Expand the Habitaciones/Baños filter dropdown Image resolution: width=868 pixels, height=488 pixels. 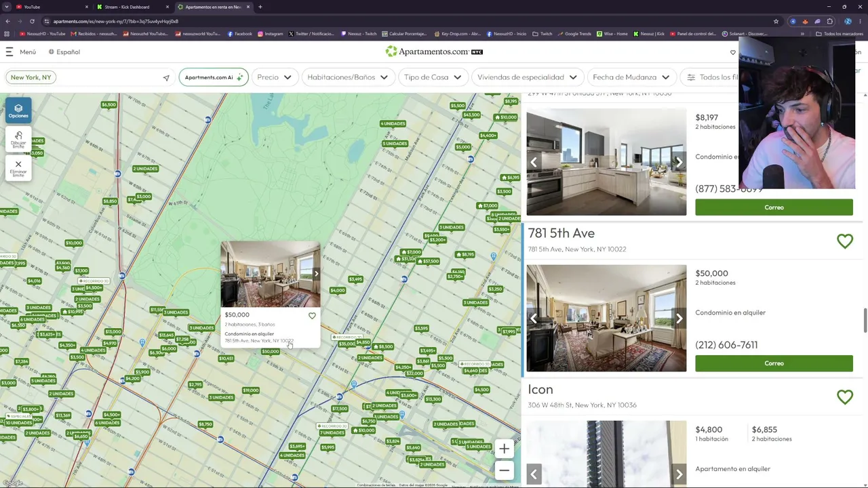[347, 77]
